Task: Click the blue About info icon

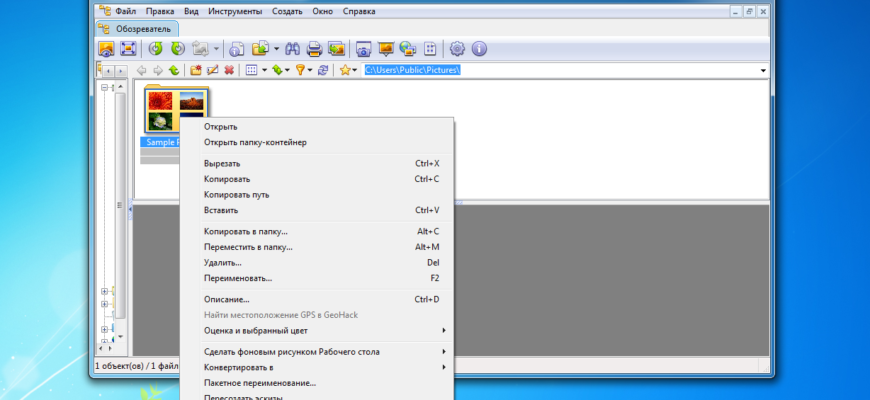Action: point(479,48)
